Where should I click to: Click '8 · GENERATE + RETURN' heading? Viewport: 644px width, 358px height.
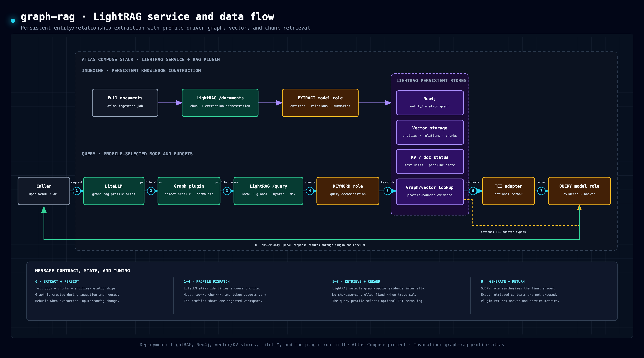[x=503, y=281]
